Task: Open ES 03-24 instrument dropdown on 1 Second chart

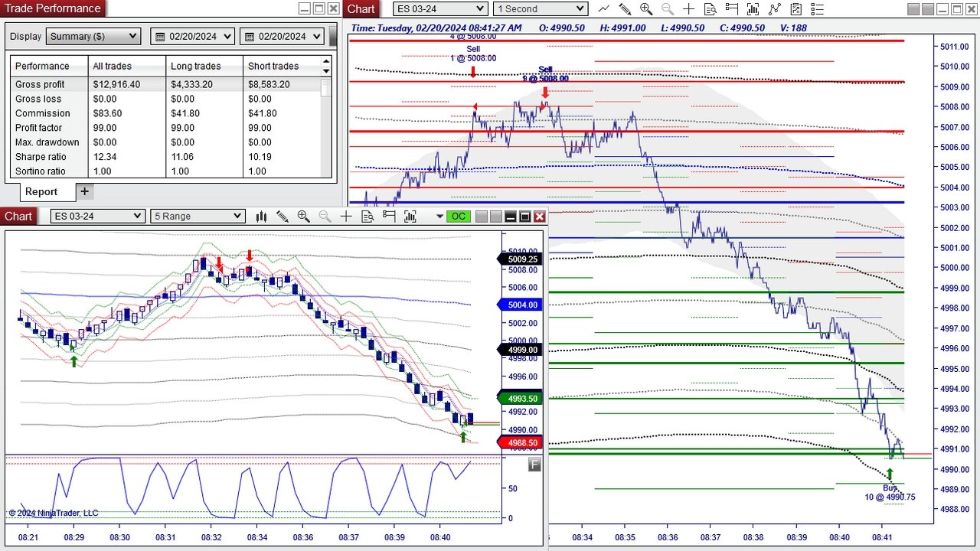Action: tap(440, 9)
